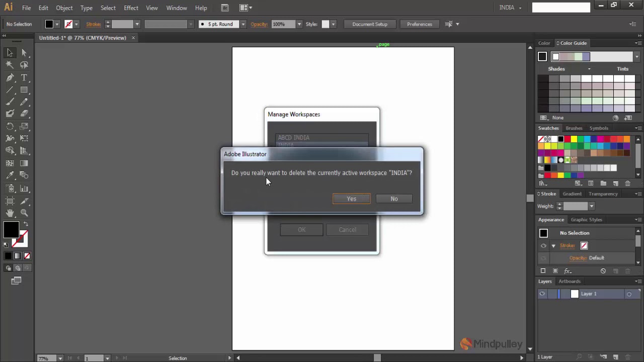644x362 pixels.
Task: Set Gradient mode button in toolbox
Action: click(x=18, y=256)
